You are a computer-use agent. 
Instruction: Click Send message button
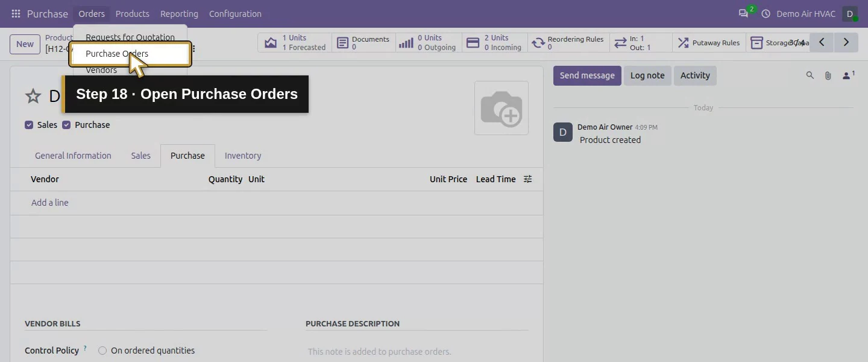[x=587, y=75]
